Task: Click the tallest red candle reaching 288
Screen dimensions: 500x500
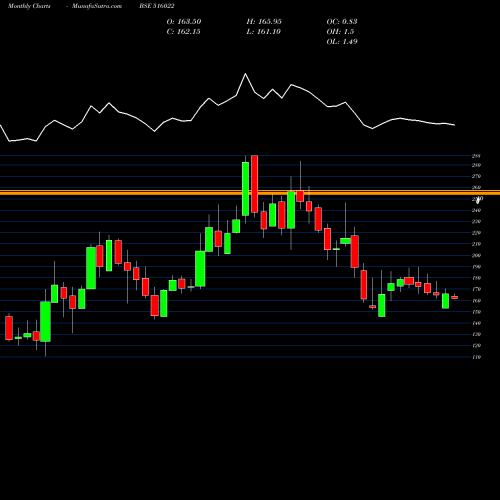Action: (255, 184)
